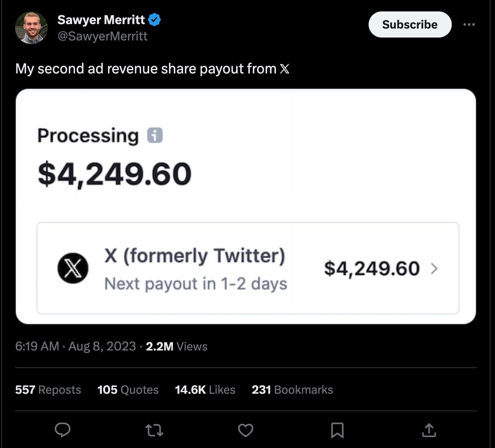This screenshot has width=495, height=448.
Task: Click the Aug 8, 2023 timestamp
Action: tap(102, 346)
